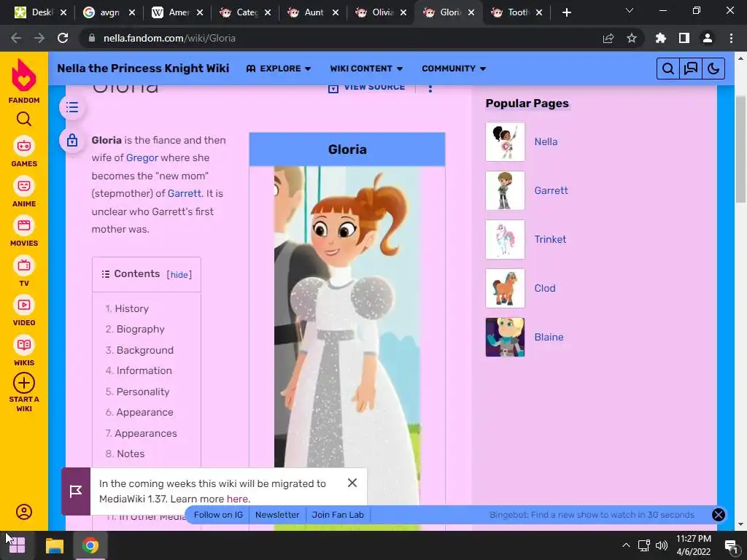Open a new browser tab
The width and height of the screenshot is (747, 560).
click(566, 12)
